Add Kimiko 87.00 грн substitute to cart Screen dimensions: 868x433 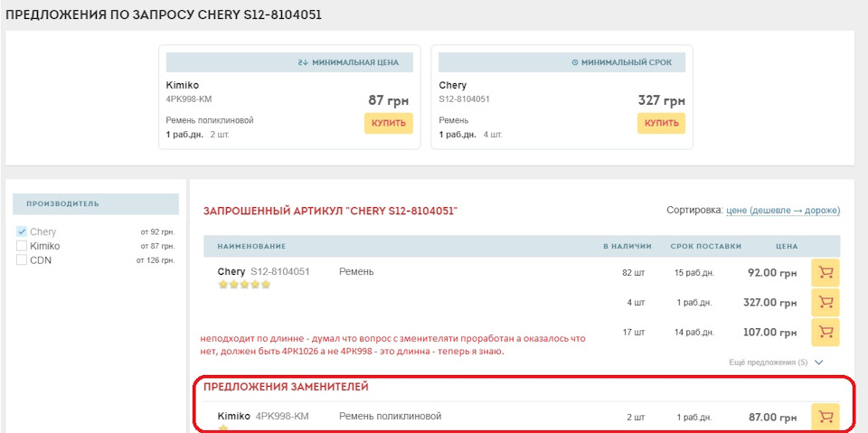pyautogui.click(x=826, y=417)
